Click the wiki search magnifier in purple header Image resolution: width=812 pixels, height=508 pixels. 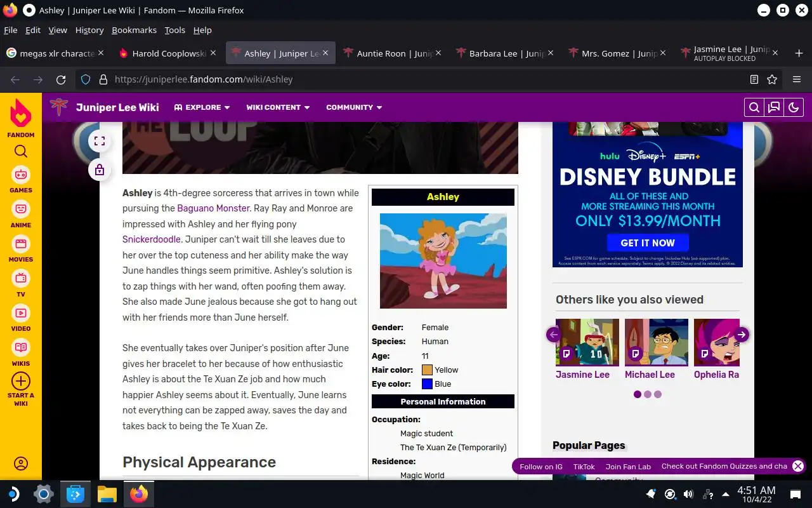pos(754,107)
